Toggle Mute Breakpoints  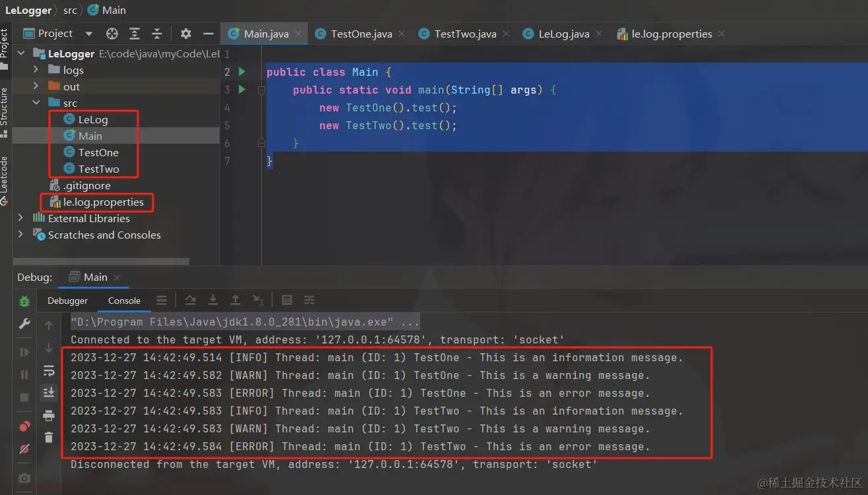pos(24,449)
